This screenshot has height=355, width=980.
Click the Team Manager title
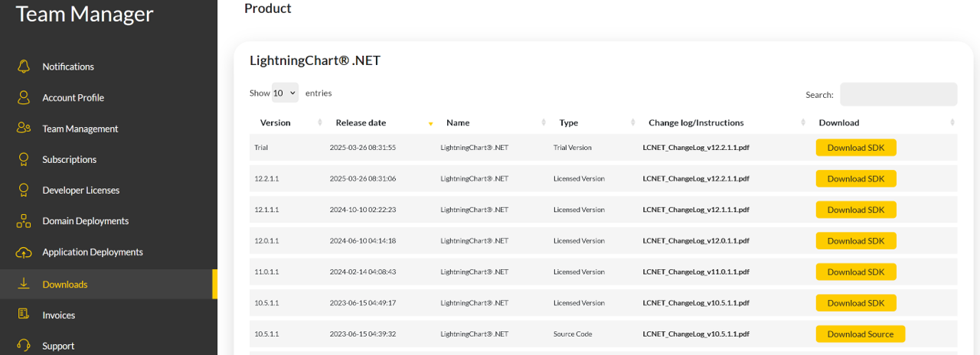(84, 13)
